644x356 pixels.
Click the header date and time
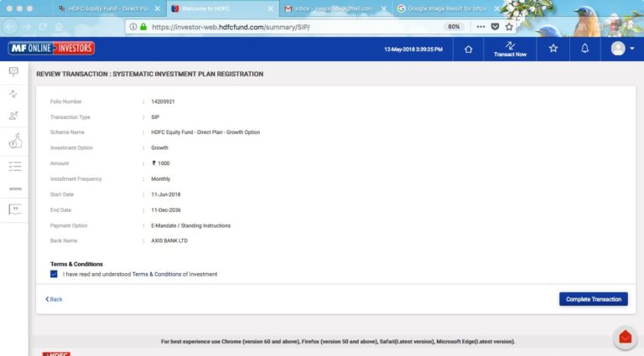click(413, 49)
